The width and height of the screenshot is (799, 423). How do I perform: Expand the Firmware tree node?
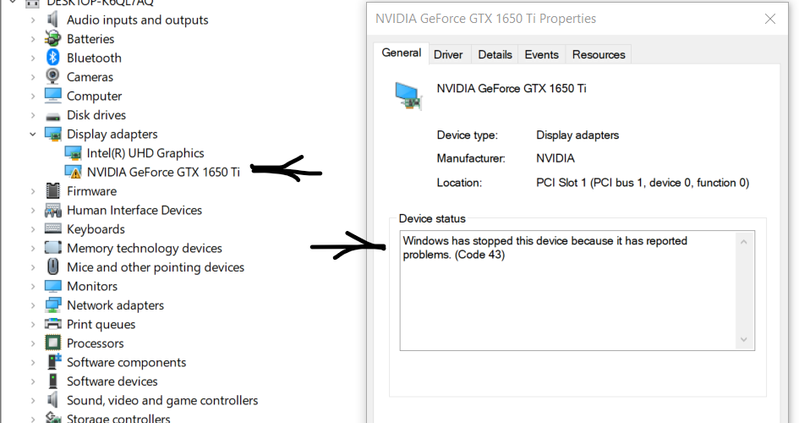pyautogui.click(x=33, y=191)
